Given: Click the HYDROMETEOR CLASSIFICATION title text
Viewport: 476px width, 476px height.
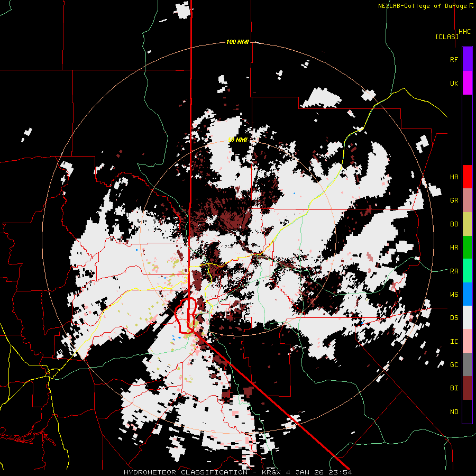Looking at the screenshot, I should click(x=186, y=472).
